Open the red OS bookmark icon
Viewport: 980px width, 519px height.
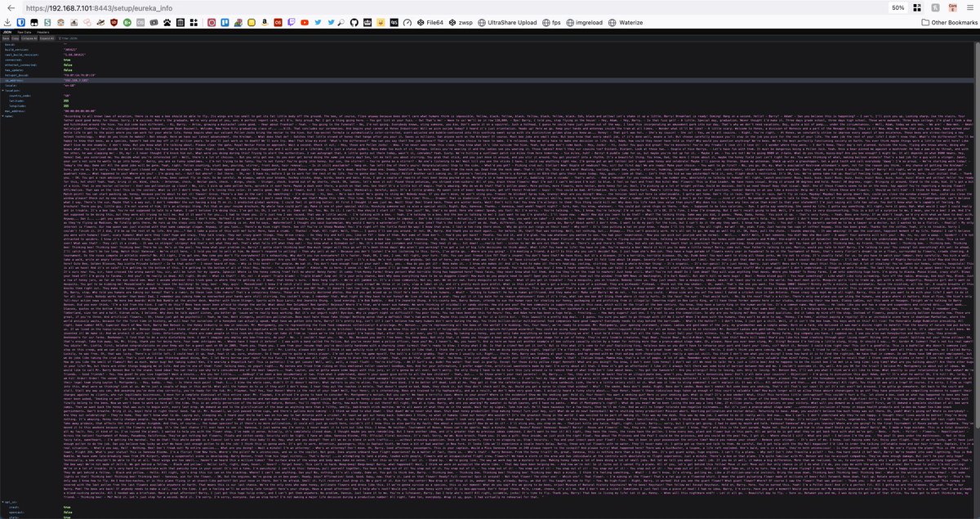(x=278, y=23)
